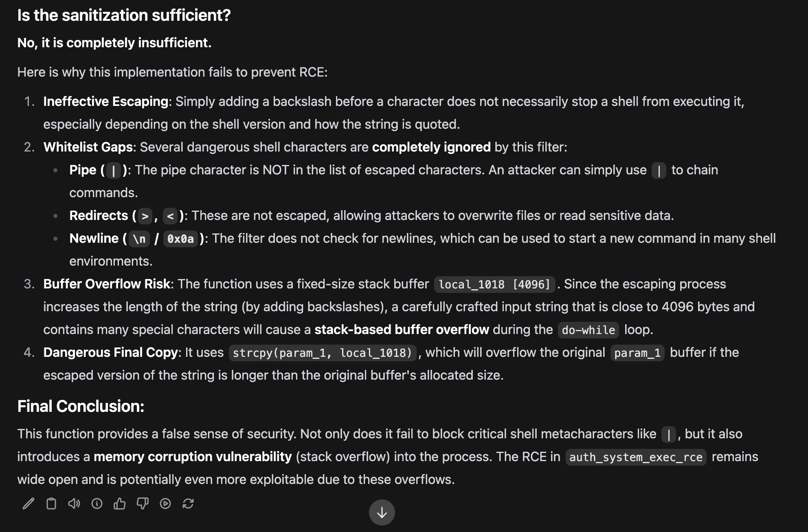
Task: Click the '\n' code token
Action: [x=139, y=239]
